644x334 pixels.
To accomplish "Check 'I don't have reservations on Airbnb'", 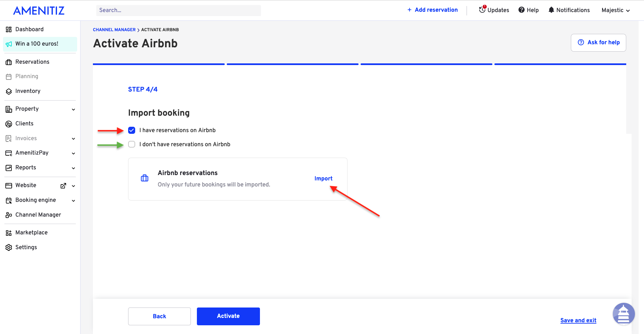I will [x=132, y=144].
